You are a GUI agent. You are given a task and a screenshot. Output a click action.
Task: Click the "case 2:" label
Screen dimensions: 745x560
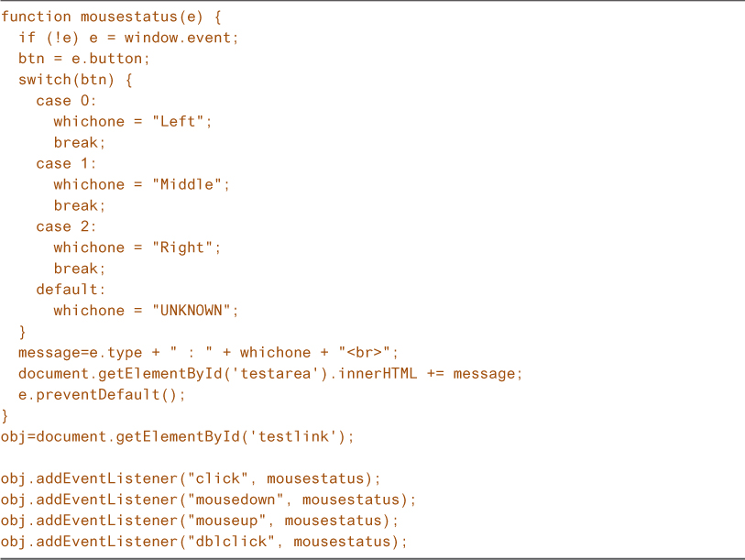(66, 226)
